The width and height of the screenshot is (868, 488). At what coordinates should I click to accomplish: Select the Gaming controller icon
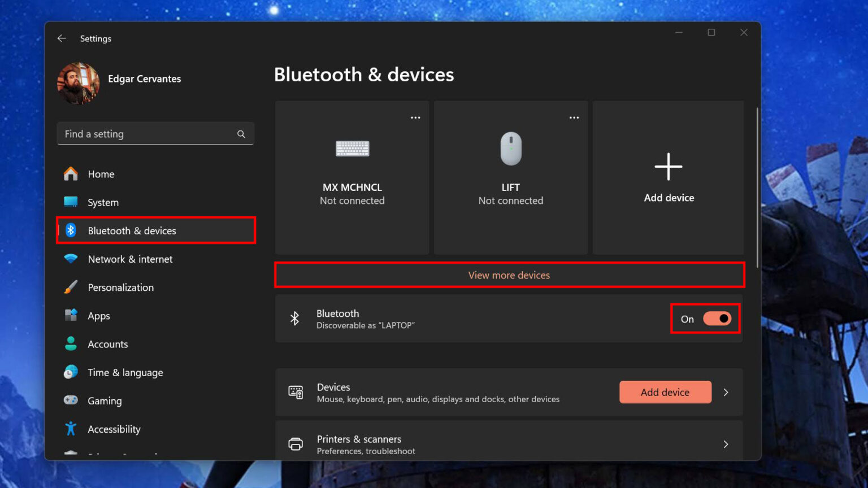click(x=70, y=400)
